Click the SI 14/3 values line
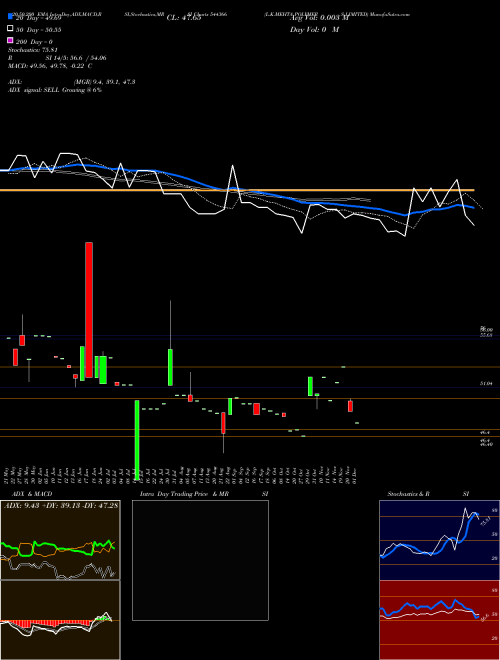The height and width of the screenshot is (660, 500). 75,58
